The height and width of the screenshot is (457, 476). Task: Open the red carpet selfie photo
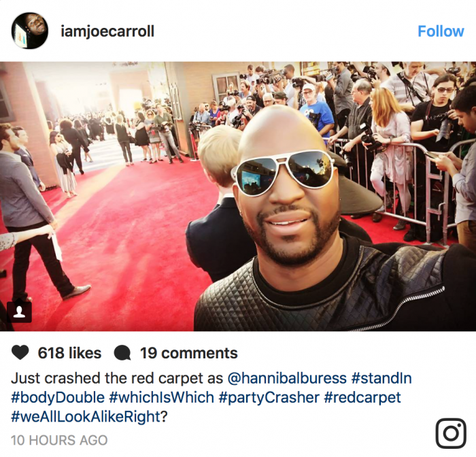click(x=238, y=197)
